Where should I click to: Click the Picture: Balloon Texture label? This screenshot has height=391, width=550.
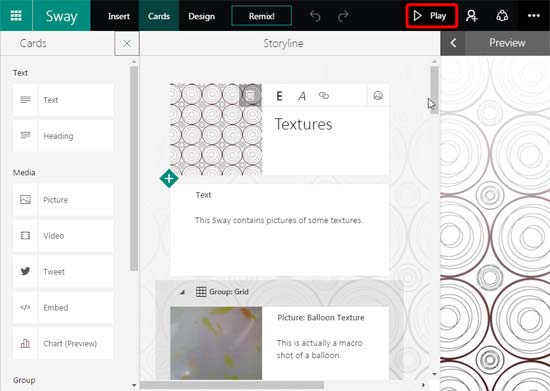pyautogui.click(x=321, y=318)
